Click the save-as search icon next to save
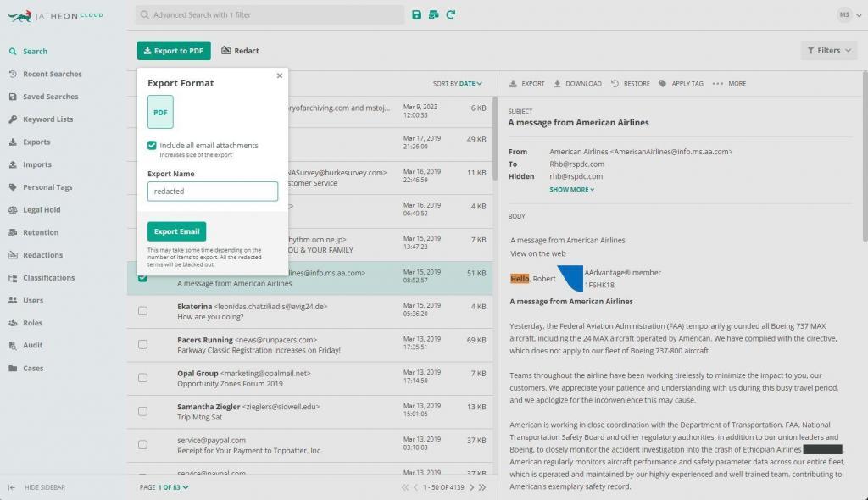 [x=433, y=15]
